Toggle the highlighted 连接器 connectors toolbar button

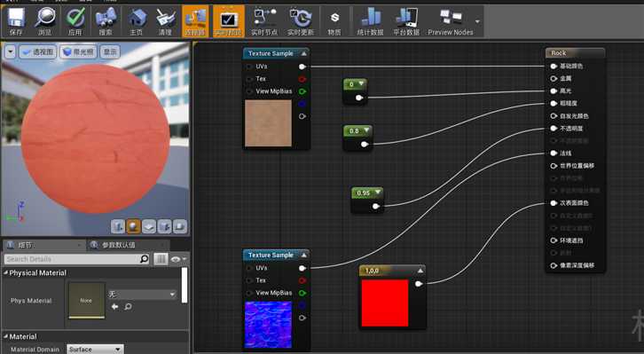195,21
